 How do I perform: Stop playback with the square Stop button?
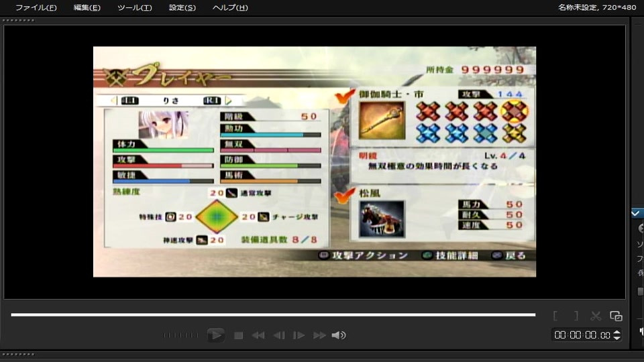click(x=238, y=336)
